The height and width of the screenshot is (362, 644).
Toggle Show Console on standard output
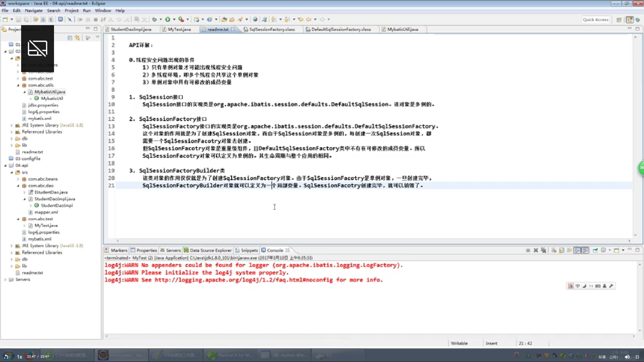[x=577, y=250]
